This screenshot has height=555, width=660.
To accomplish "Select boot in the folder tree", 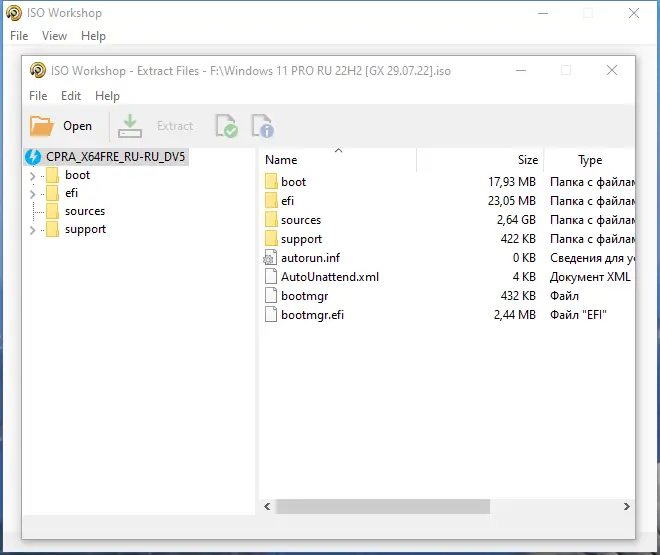I will (x=77, y=175).
